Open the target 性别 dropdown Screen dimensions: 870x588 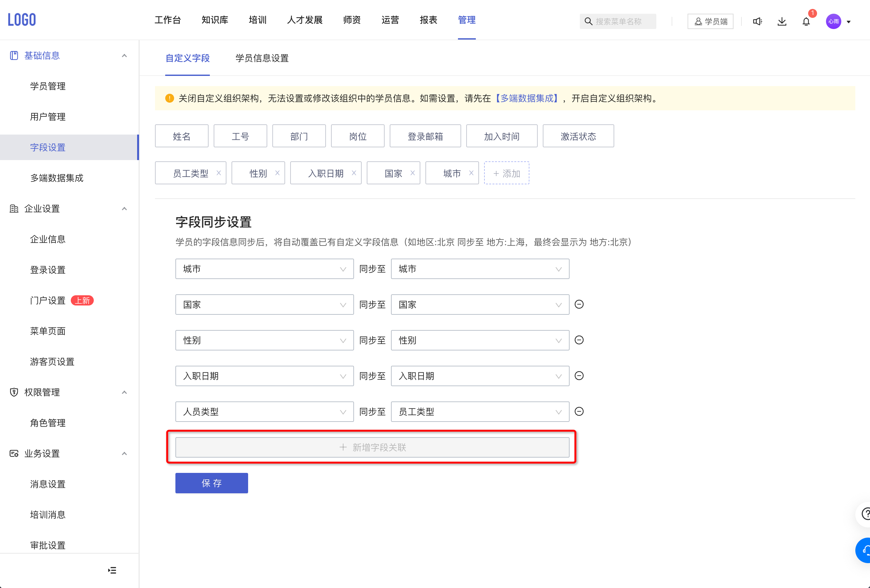(480, 340)
